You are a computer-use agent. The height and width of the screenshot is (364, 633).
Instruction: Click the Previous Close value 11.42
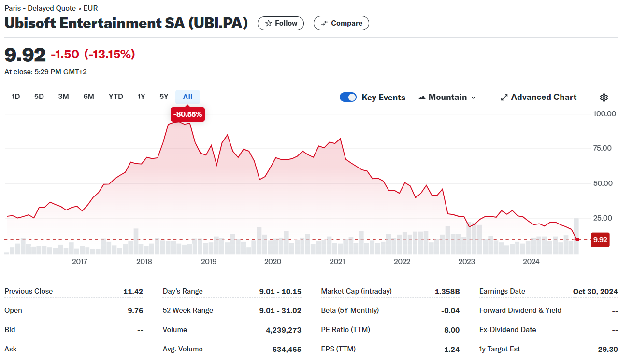[133, 291]
